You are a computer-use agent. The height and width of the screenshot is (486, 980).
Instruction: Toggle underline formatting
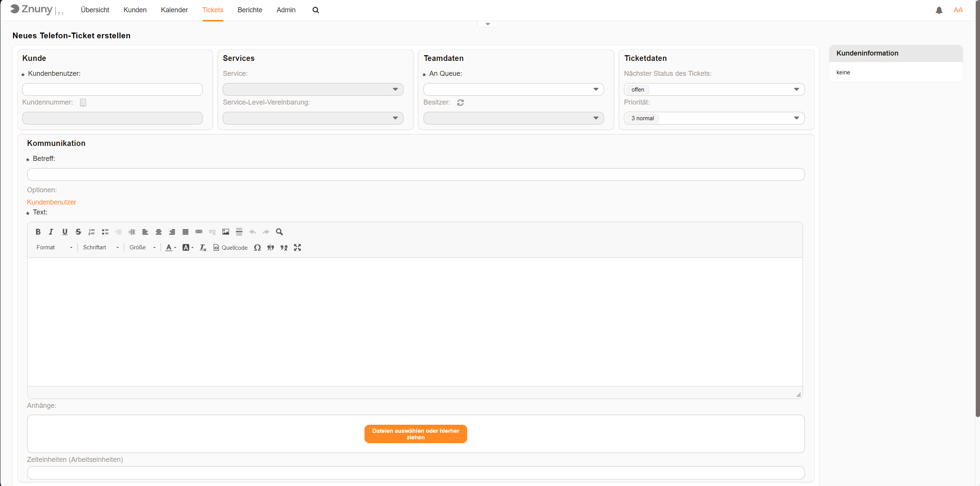65,232
